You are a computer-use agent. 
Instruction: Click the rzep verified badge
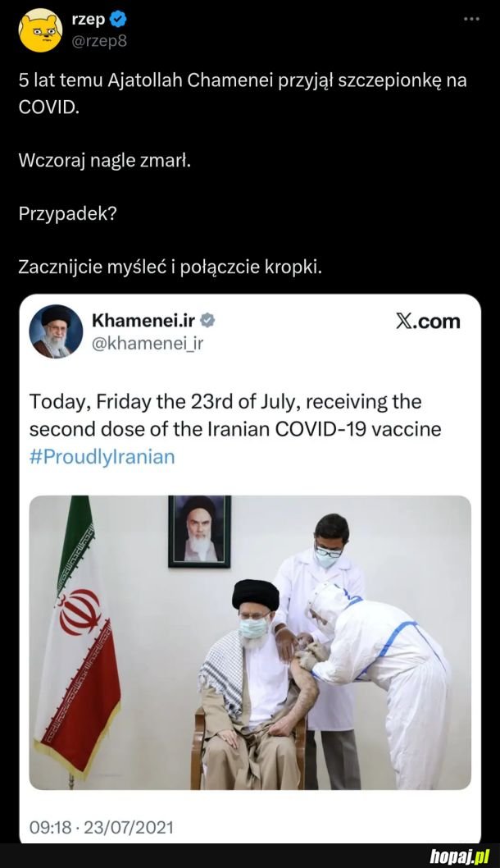[x=118, y=20]
